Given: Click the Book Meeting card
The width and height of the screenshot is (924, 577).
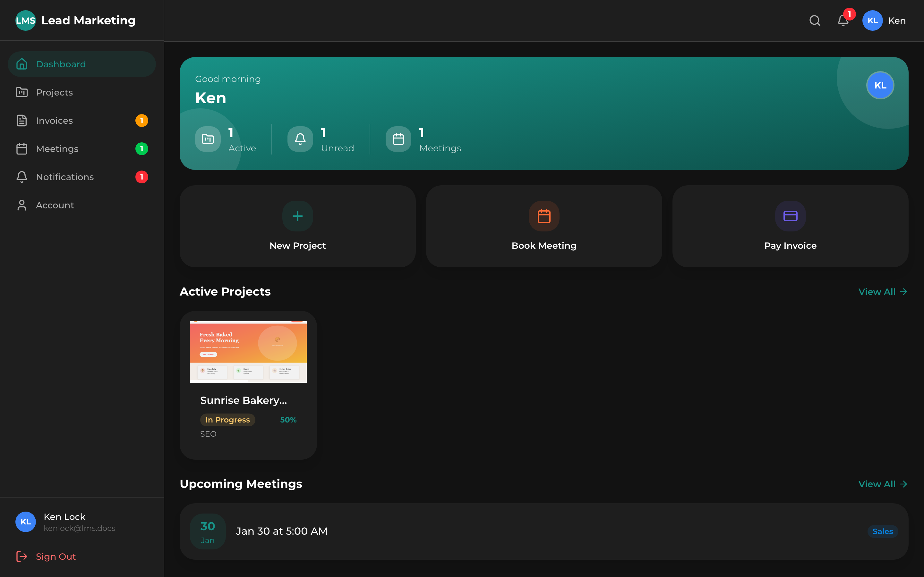Looking at the screenshot, I should point(544,226).
